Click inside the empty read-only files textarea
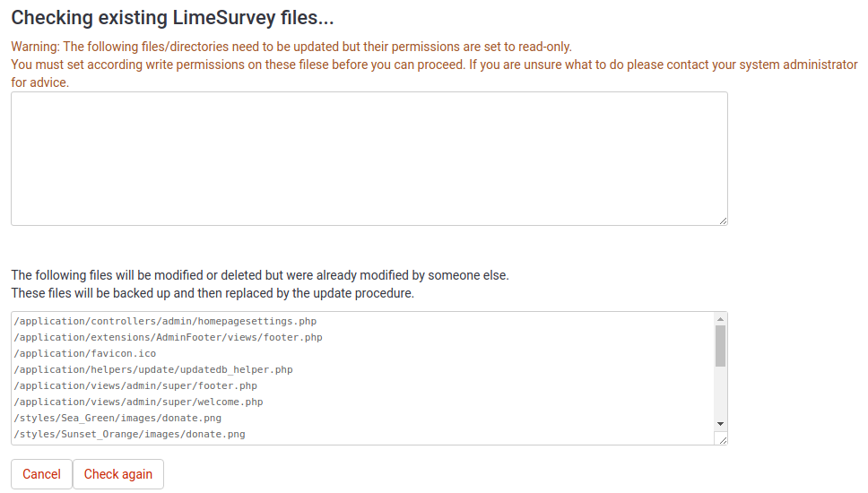This screenshot has width=868, height=493. point(369,159)
